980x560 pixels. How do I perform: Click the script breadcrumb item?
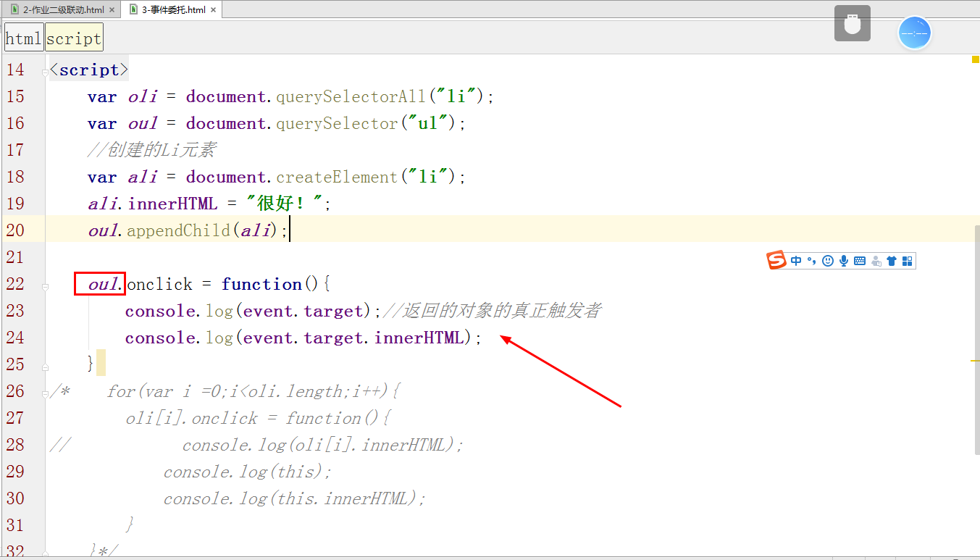tap(73, 38)
